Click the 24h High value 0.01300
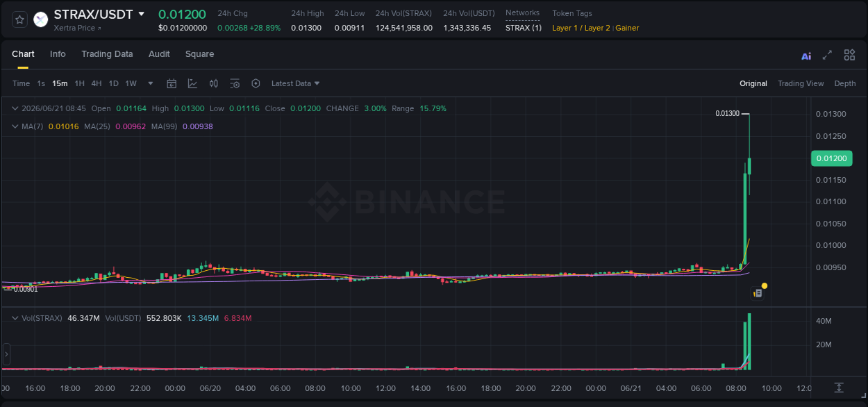The height and width of the screenshot is (407, 868). click(x=306, y=28)
